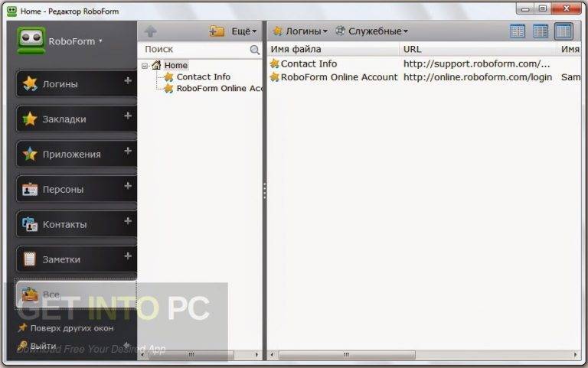This screenshot has height=368, width=588.
Task: Sort by URL column header
Action: (479, 49)
